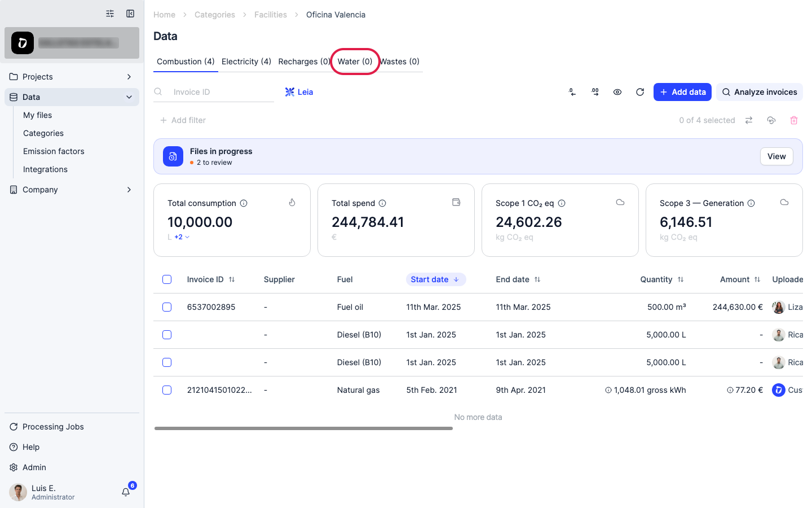Viewport: 812px width, 508px height.
Task: Check the first Diesel (B10) row
Action: [167, 335]
